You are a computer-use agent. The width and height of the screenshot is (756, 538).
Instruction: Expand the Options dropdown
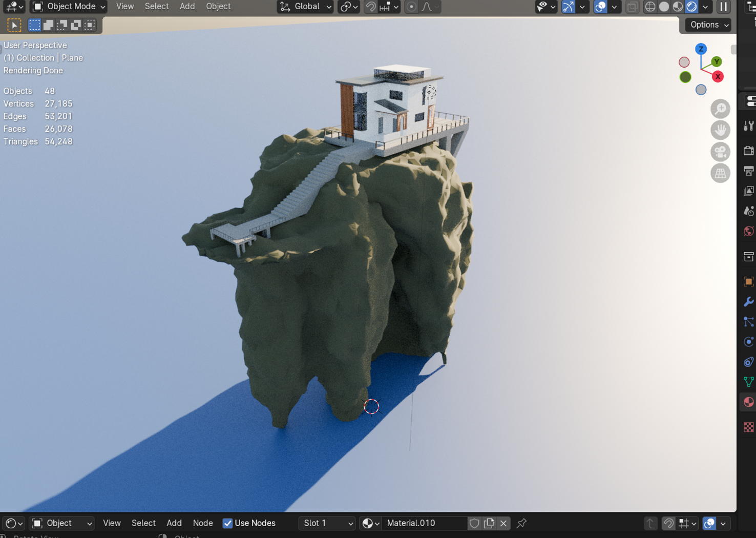(x=709, y=25)
